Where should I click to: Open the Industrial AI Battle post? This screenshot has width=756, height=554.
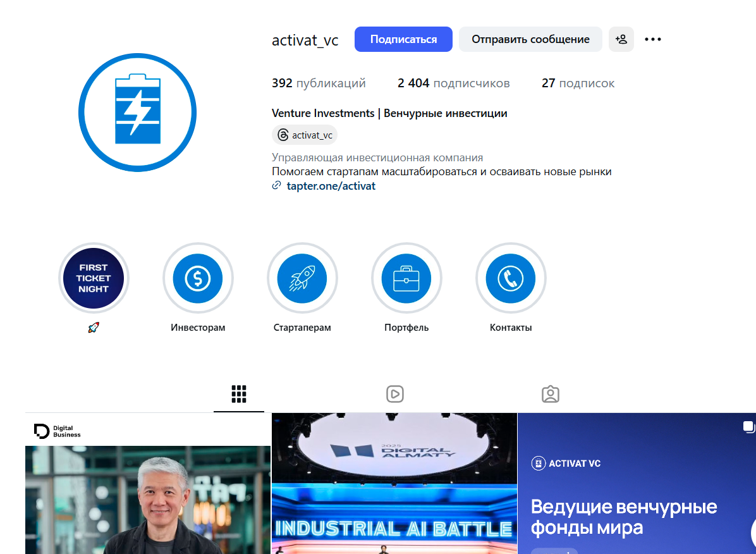[x=394, y=484]
